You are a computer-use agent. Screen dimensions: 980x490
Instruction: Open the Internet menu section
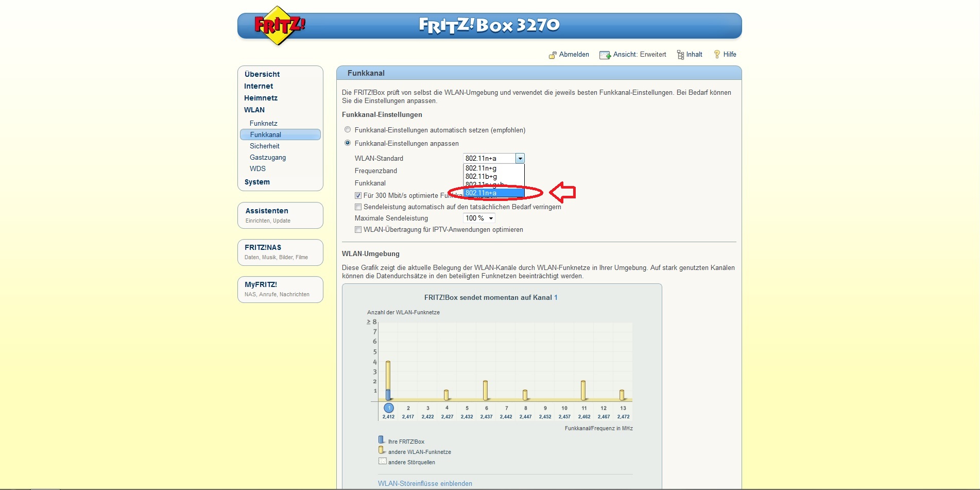coord(259,86)
